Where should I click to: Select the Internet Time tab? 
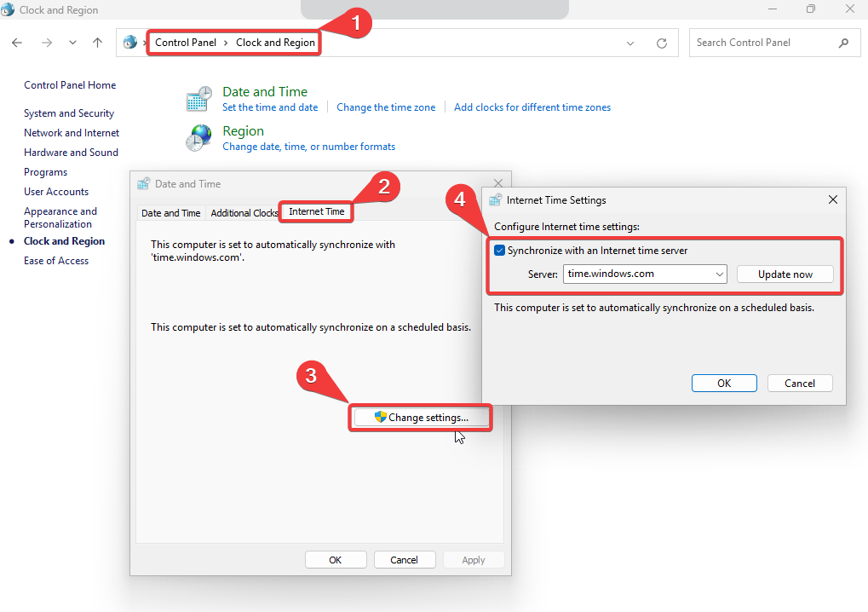click(x=317, y=211)
